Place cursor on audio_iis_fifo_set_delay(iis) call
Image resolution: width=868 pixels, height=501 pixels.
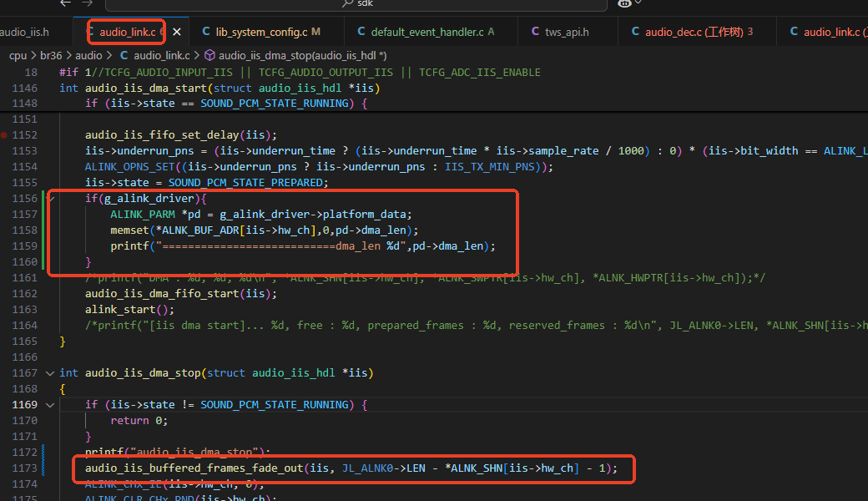[180, 135]
